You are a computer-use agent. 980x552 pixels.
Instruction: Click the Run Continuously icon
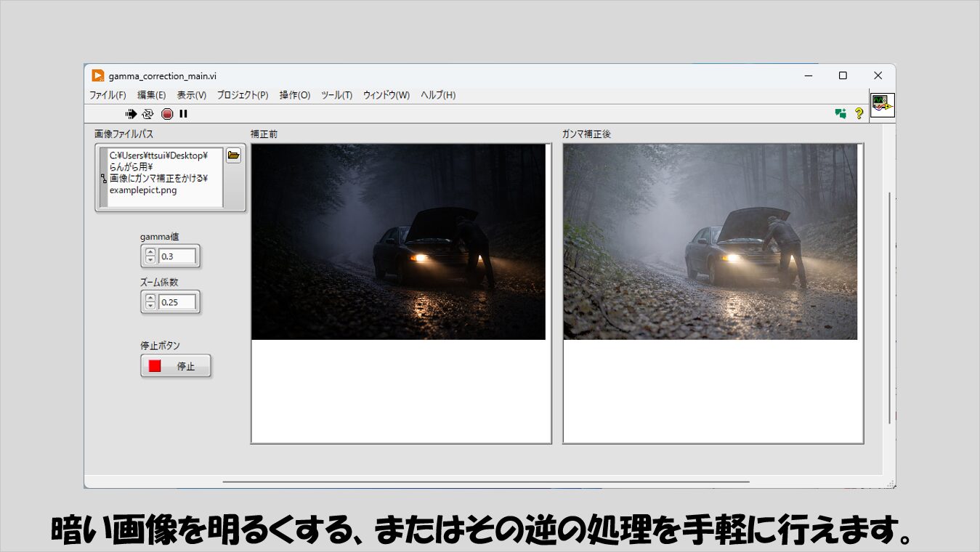pos(148,114)
